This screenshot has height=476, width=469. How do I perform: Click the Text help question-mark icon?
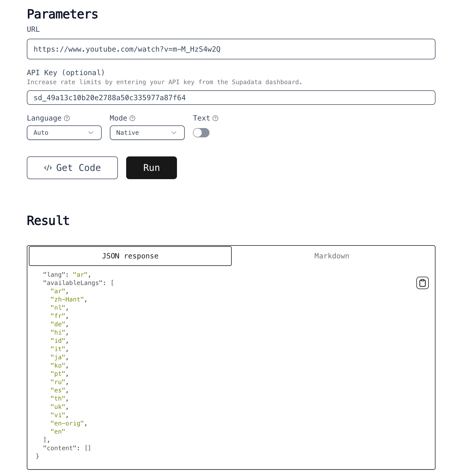coord(215,118)
